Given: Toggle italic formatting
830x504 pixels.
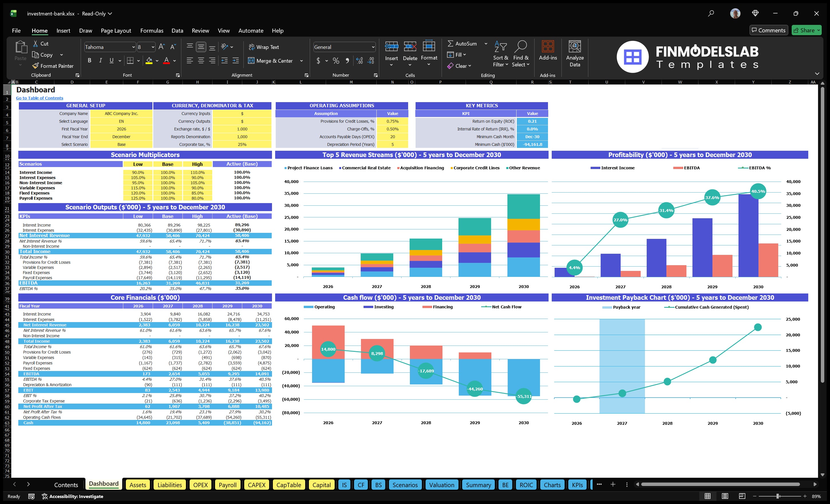Looking at the screenshot, I should 100,60.
